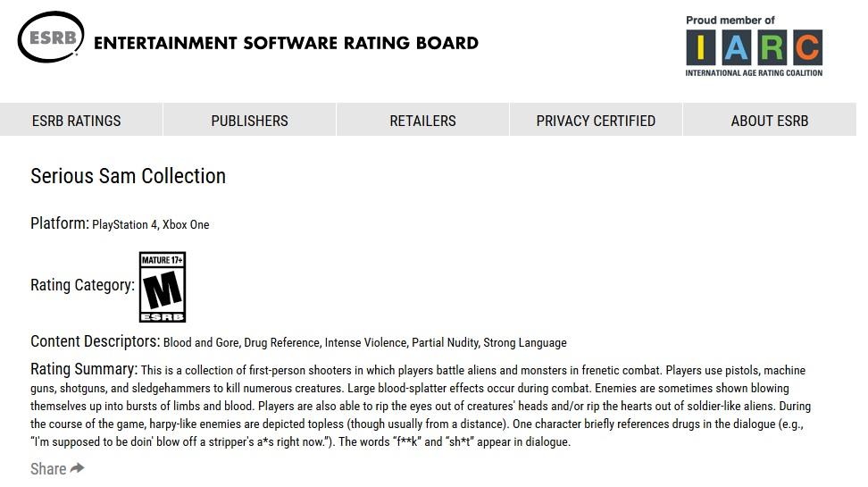The height and width of the screenshot is (487, 868).
Task: Click the Content Descriptors label
Action: (96, 341)
